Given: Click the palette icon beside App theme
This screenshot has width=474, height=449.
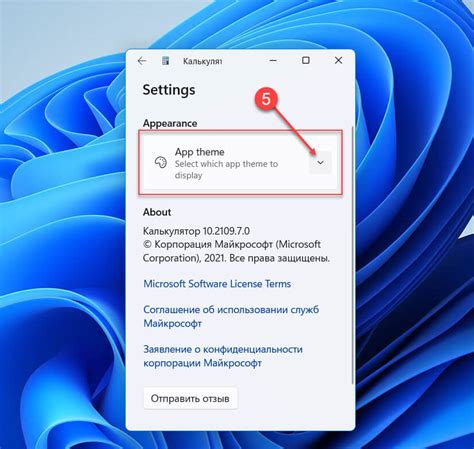Looking at the screenshot, I should click(161, 163).
